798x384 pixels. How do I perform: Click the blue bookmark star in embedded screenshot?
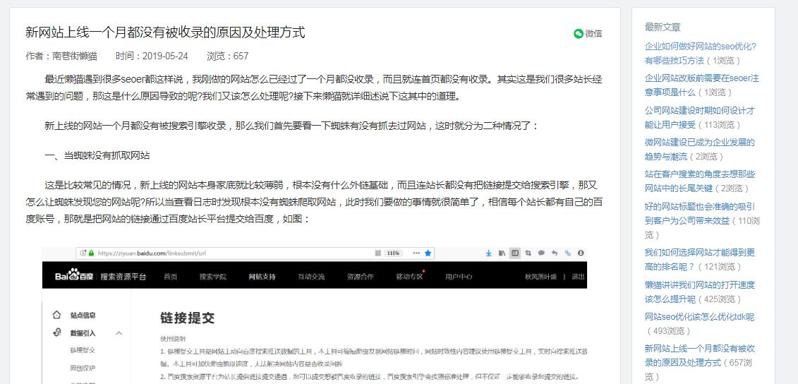428,253
